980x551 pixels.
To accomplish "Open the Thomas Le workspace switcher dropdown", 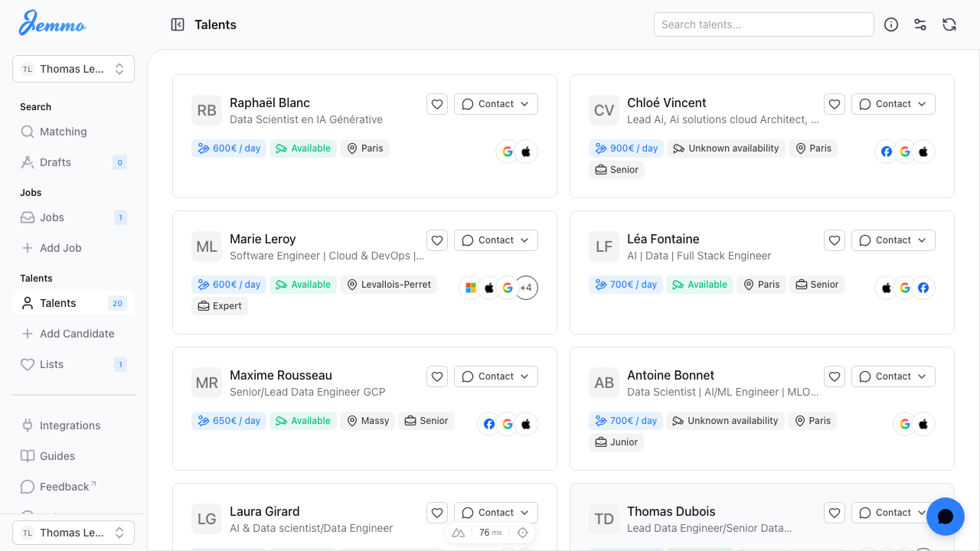I will point(73,69).
